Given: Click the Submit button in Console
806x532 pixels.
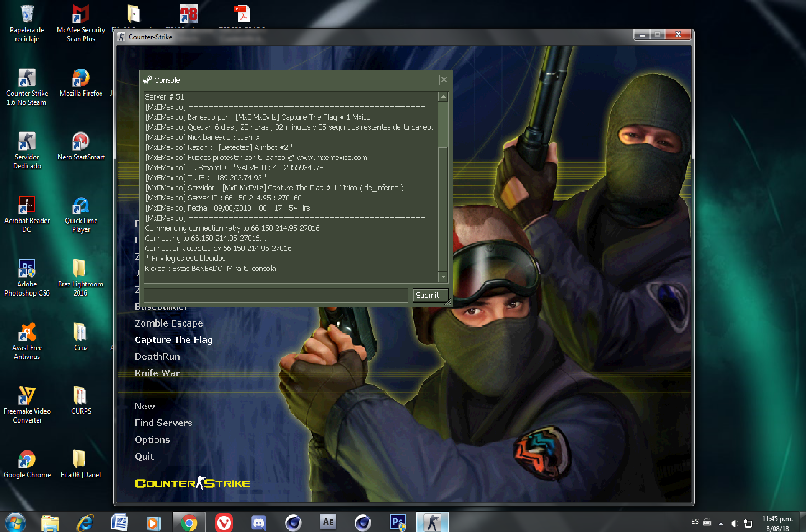Looking at the screenshot, I should tap(430, 295).
